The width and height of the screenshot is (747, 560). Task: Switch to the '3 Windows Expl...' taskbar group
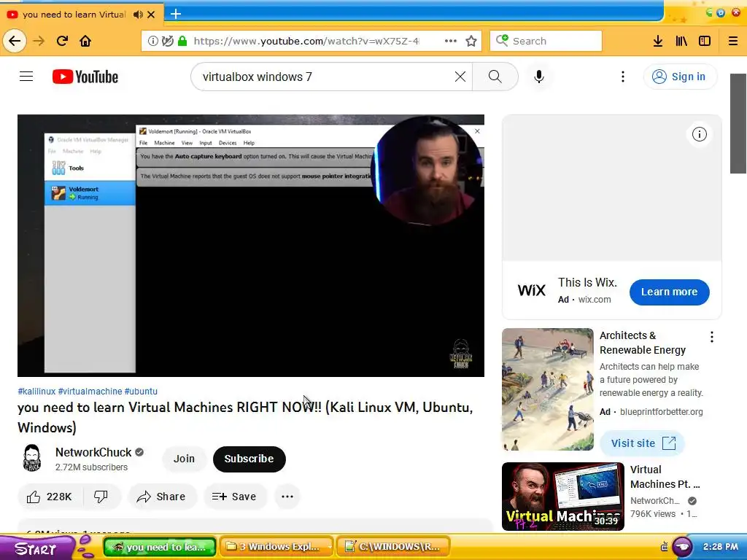coord(278,547)
